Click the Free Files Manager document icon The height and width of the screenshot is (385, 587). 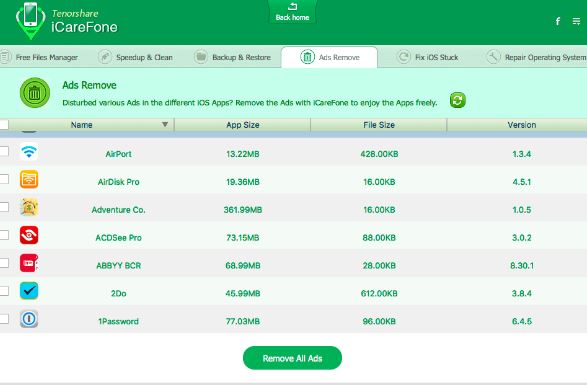click(5, 57)
